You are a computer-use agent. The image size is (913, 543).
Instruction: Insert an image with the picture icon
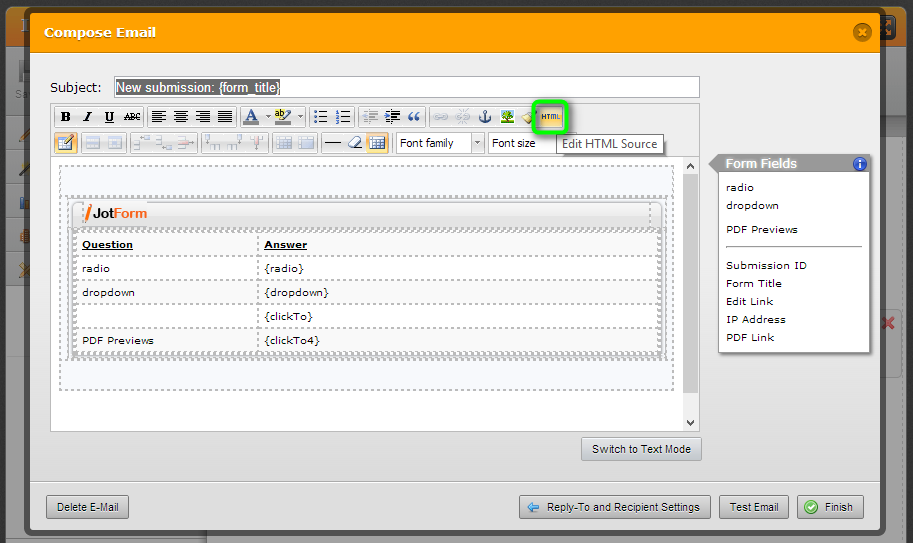(x=508, y=117)
